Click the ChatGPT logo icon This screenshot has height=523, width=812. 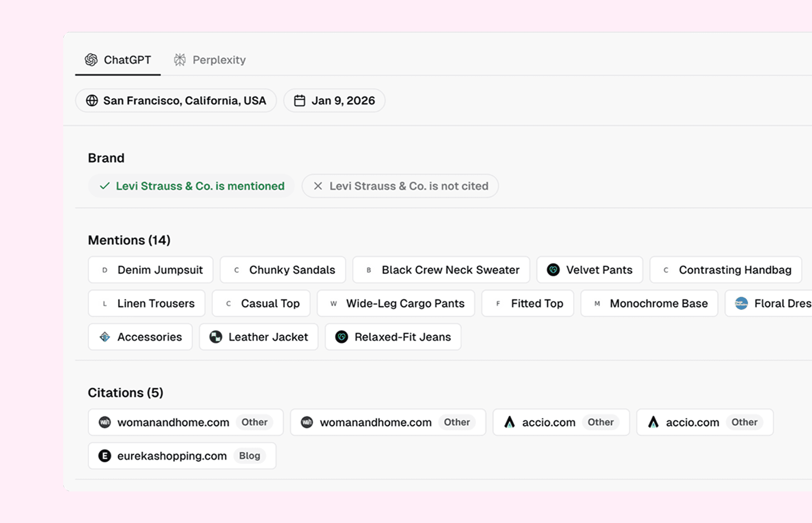coord(91,60)
